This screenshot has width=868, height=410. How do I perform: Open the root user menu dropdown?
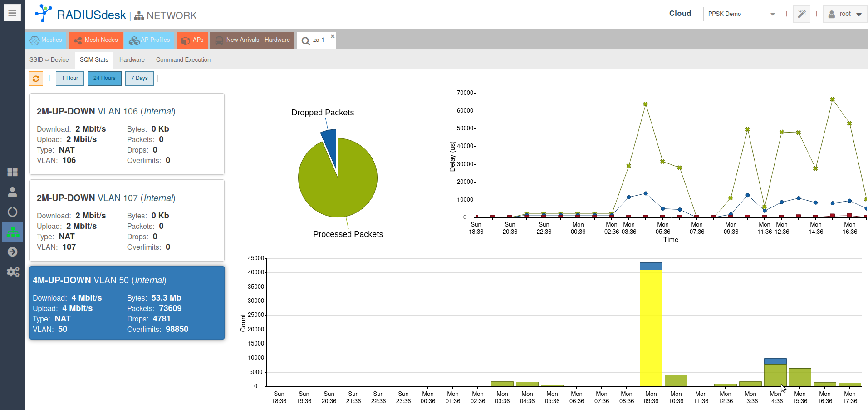(845, 14)
